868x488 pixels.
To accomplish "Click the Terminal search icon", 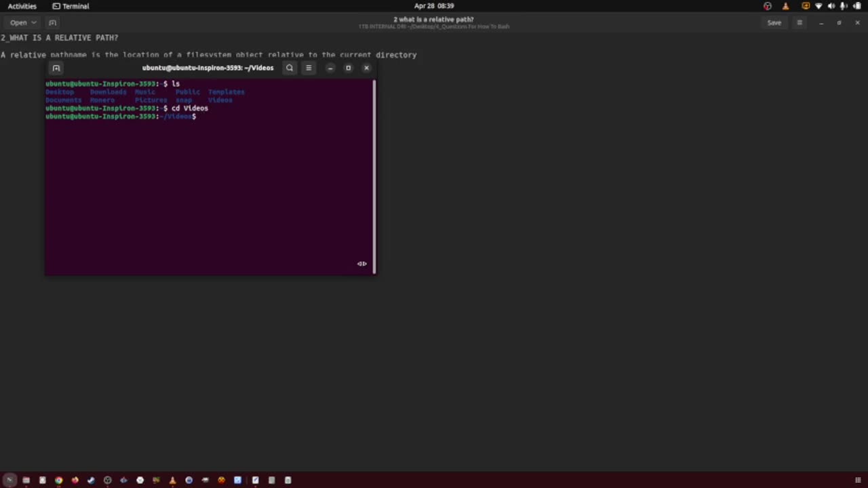I will [290, 68].
